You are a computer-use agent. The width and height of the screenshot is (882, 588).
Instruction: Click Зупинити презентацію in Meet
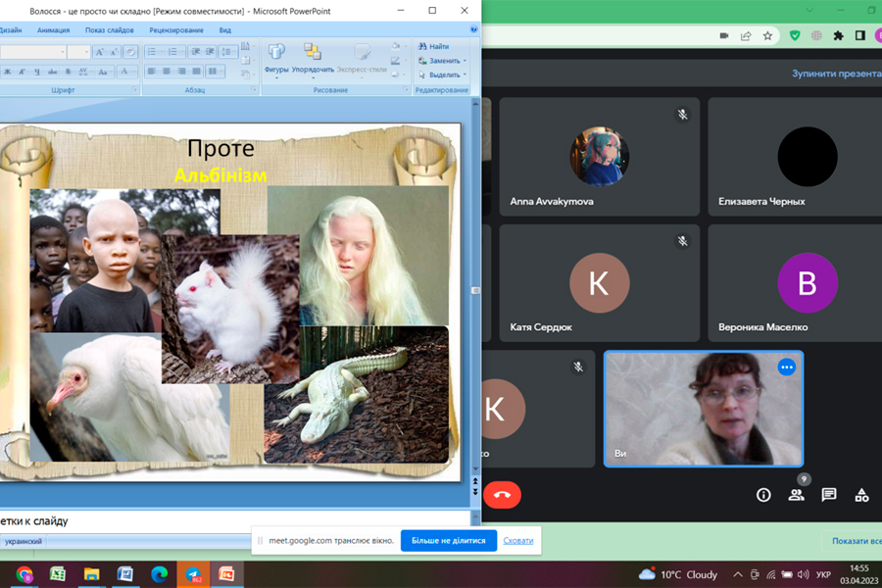point(837,73)
